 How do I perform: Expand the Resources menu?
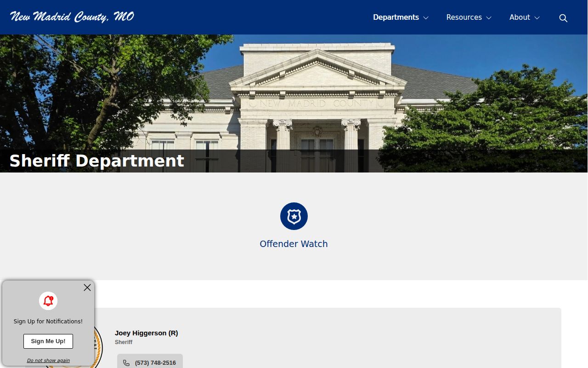tap(469, 17)
